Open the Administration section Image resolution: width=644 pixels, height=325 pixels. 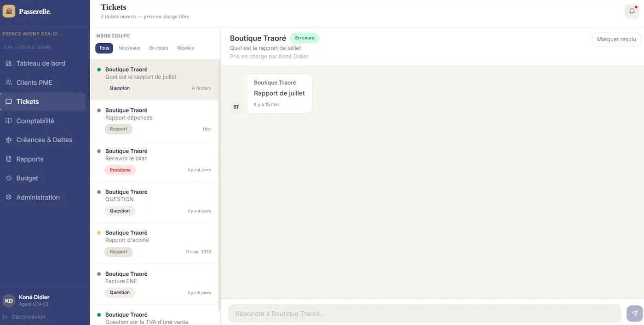point(43,197)
